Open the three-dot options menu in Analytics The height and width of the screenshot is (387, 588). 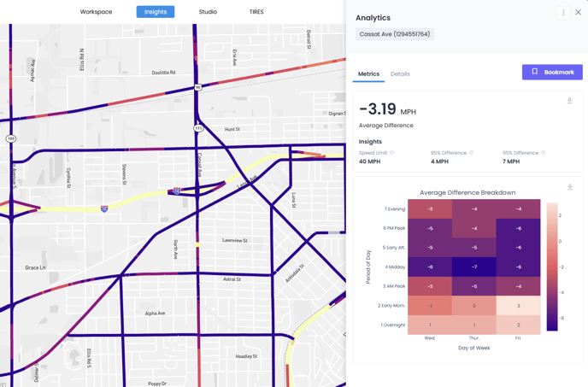pos(563,13)
